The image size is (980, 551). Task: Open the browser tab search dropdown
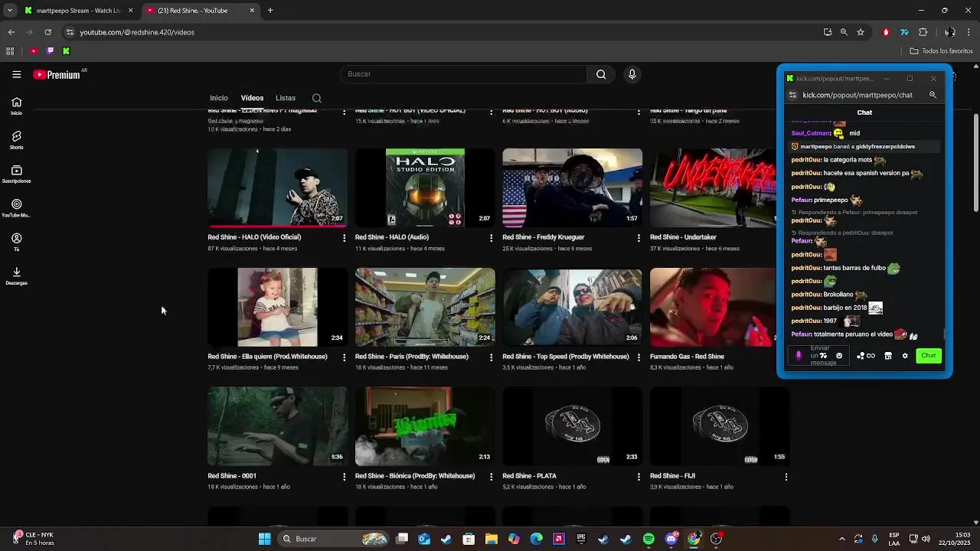[9, 11]
